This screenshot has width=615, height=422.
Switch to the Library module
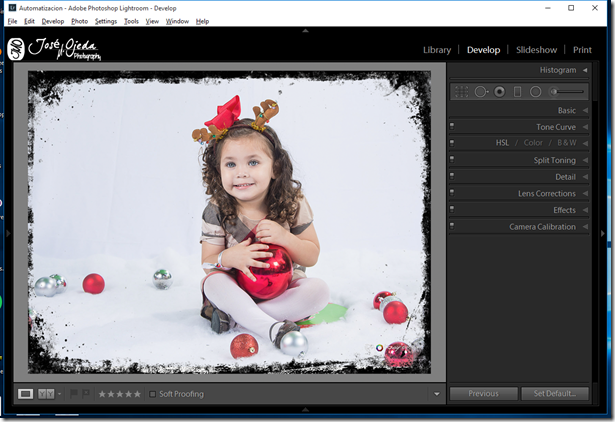437,50
